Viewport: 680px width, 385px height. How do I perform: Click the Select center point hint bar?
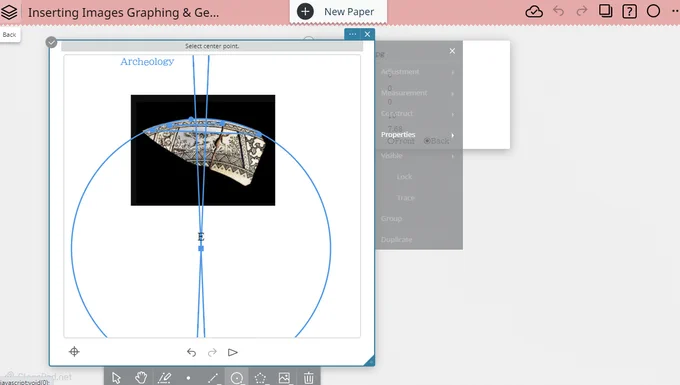(x=212, y=46)
